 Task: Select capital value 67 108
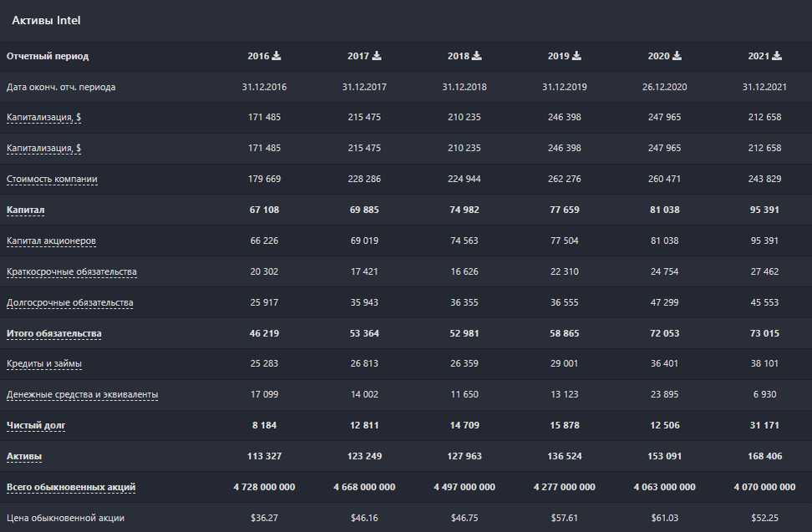tap(264, 210)
